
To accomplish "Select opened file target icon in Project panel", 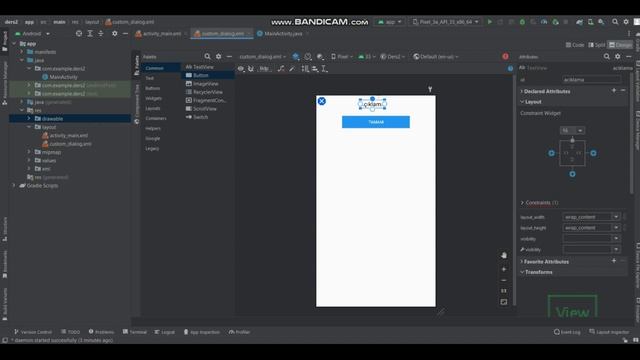I will 79,33.
